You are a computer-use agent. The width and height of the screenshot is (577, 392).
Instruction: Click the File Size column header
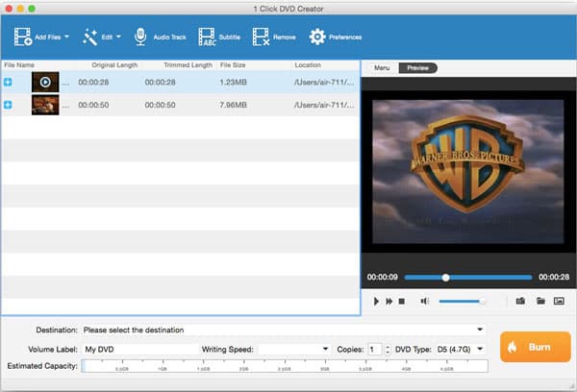(233, 65)
